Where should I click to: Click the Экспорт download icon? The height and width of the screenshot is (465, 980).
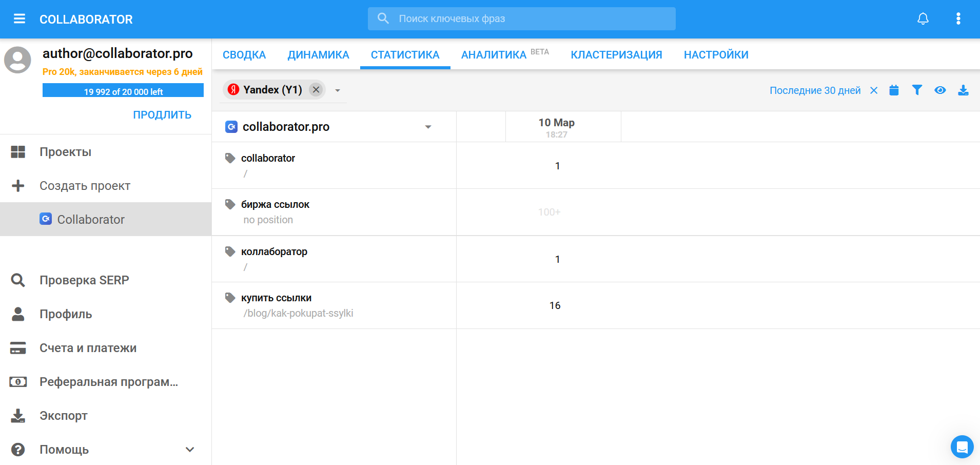click(x=18, y=416)
